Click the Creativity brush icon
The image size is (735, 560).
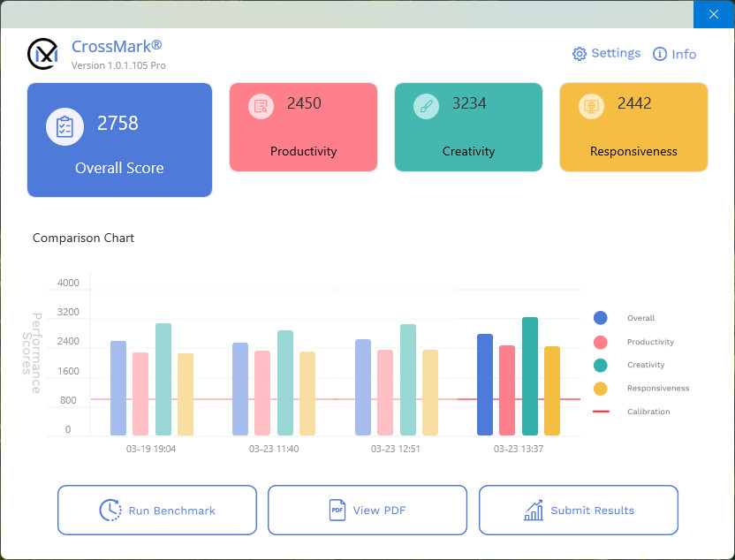click(426, 106)
